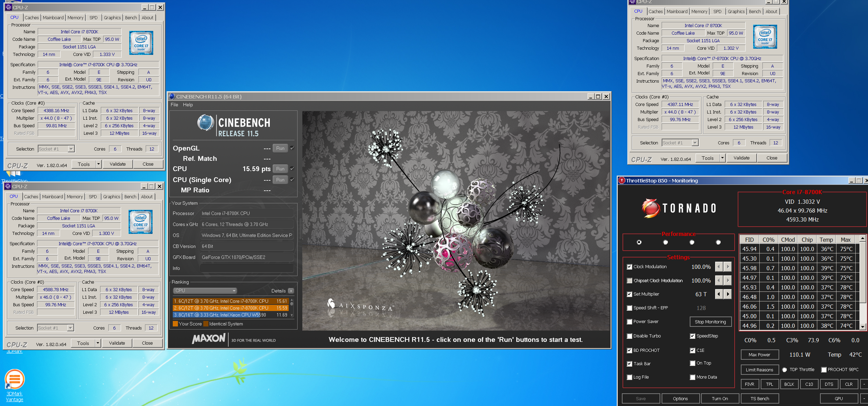Click the Limit Reasons button

(x=759, y=370)
